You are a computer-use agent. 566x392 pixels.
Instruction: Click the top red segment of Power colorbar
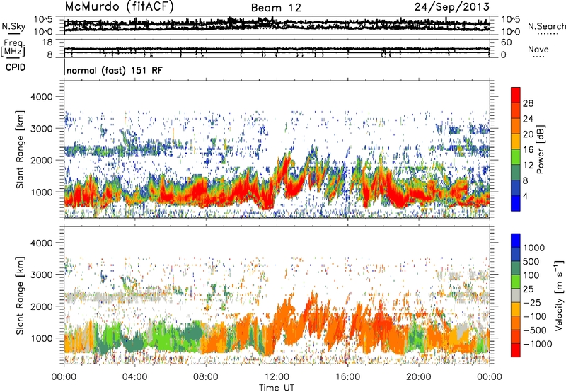coord(516,96)
